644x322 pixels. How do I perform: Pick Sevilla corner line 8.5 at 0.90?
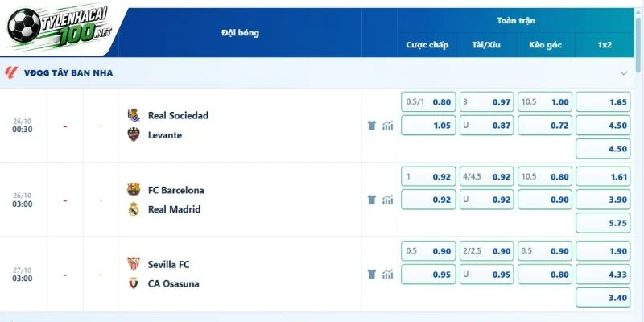point(545,251)
